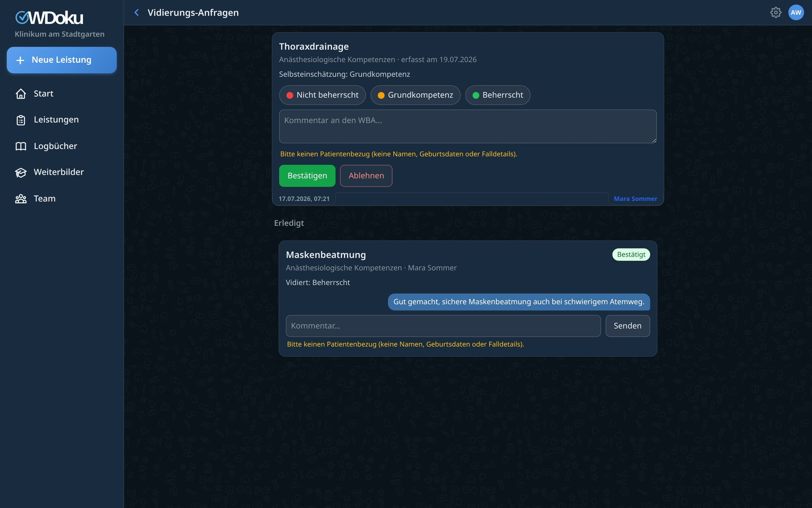Click the Vidierungs-Anfragen page title
The image size is (812, 508).
193,13
